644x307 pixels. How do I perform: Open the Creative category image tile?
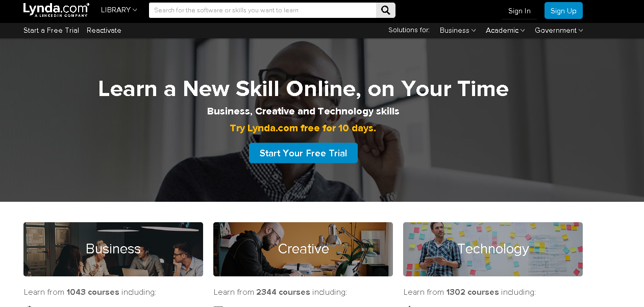[303, 249]
